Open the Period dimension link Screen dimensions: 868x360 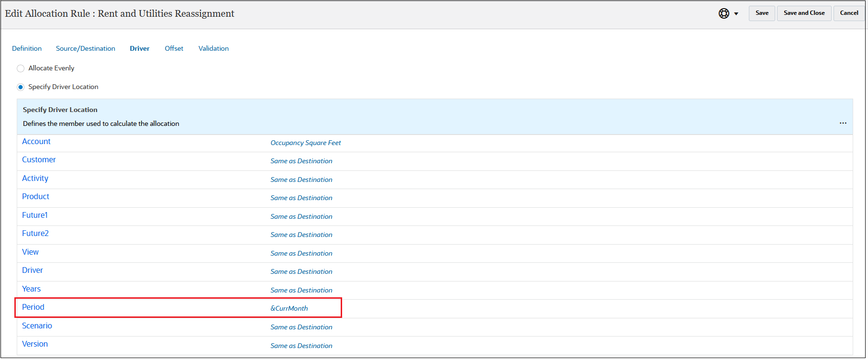point(33,307)
